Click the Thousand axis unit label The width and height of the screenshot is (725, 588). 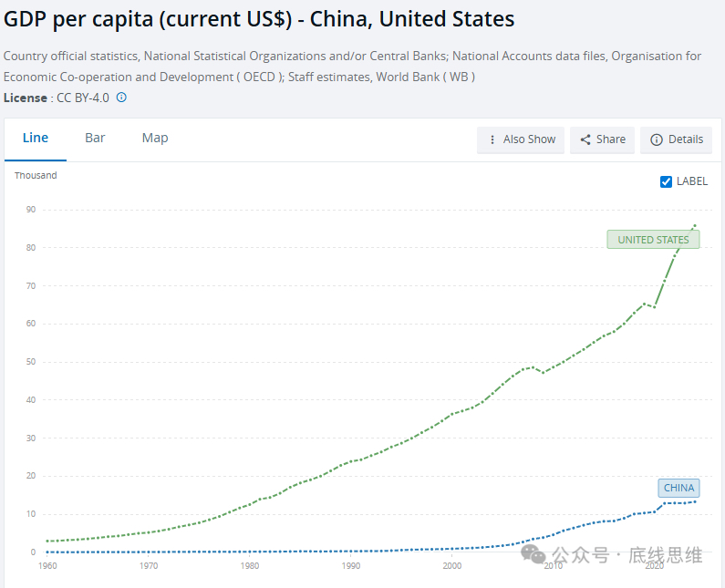36,175
